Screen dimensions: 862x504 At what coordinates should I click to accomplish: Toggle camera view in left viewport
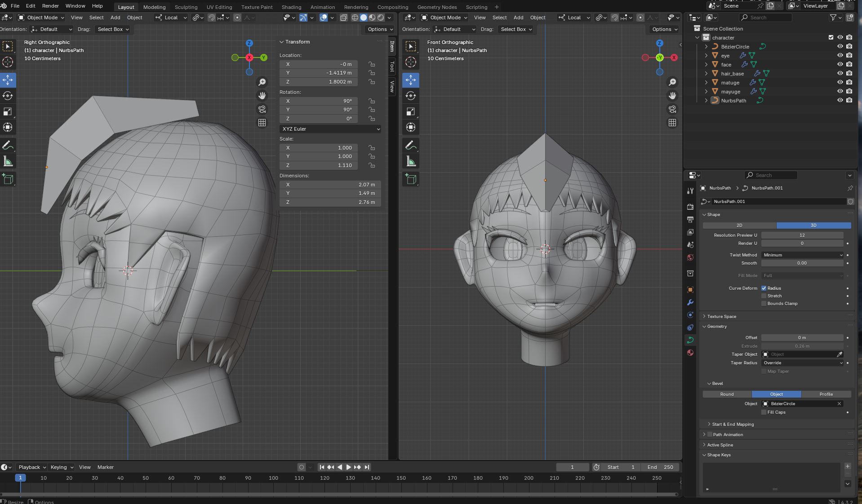tap(262, 109)
